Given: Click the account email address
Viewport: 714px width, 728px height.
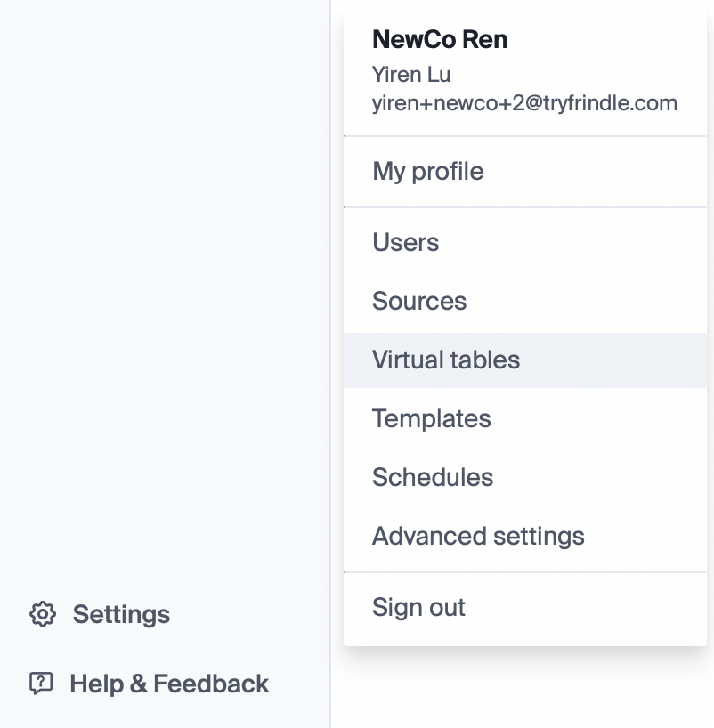Looking at the screenshot, I should click(x=525, y=103).
